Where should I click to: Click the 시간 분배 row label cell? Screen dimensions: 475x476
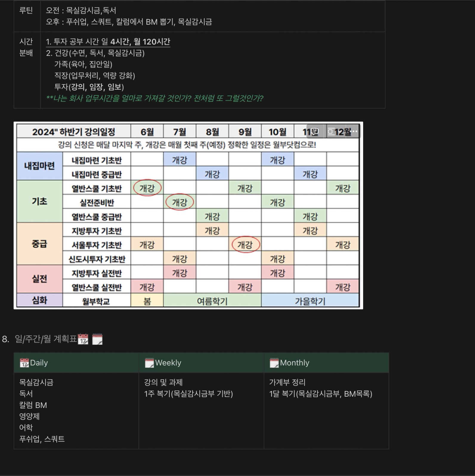27,70
